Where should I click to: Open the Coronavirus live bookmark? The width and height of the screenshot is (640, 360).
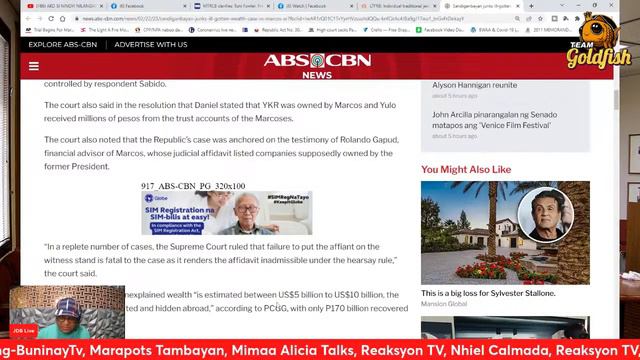pos(213,30)
